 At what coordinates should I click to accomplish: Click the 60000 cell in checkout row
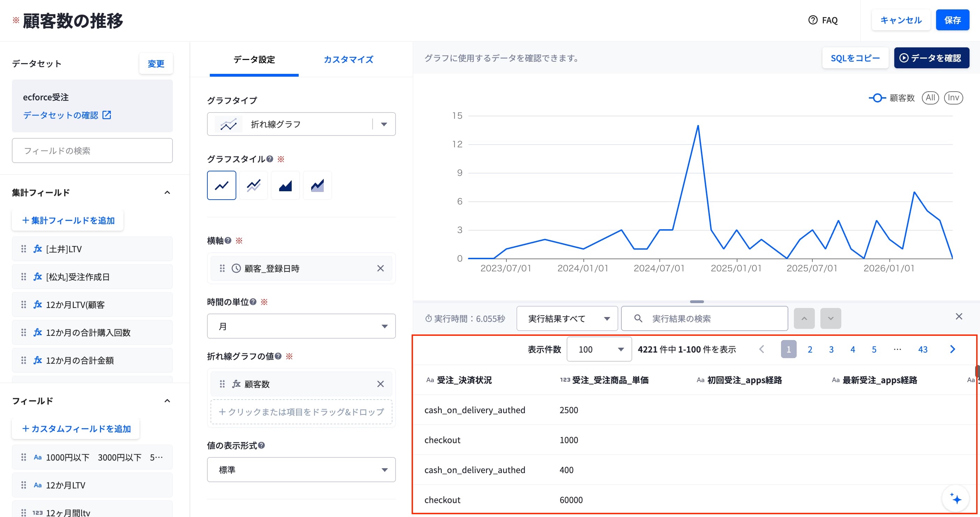[571, 500]
